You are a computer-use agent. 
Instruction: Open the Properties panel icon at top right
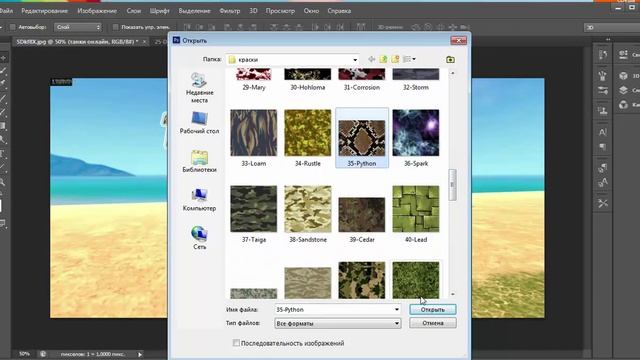point(623,54)
